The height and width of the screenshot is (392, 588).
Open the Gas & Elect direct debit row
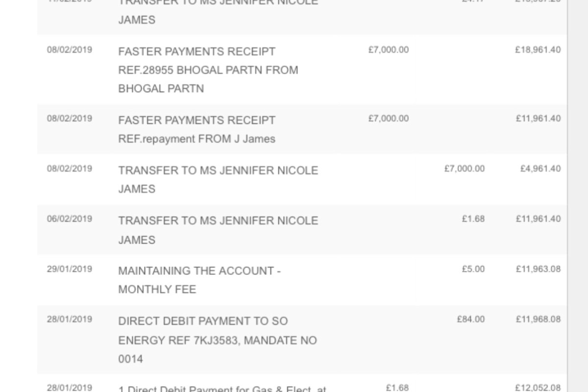(302, 384)
